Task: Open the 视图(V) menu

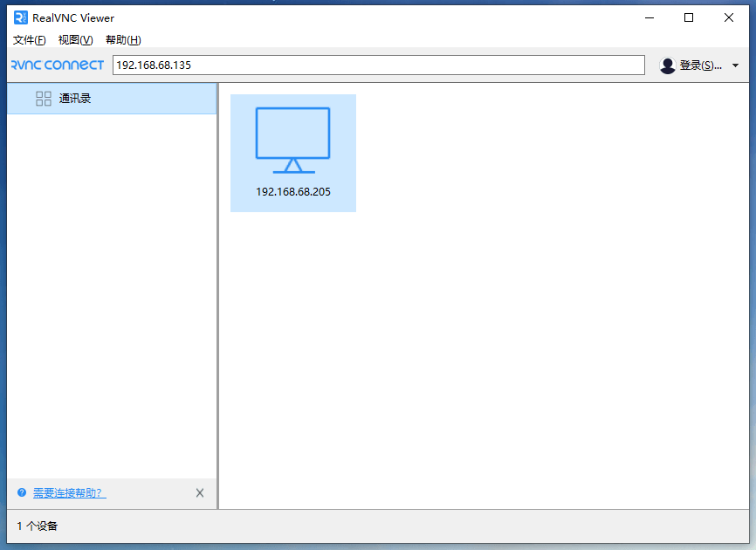Action: click(x=76, y=40)
